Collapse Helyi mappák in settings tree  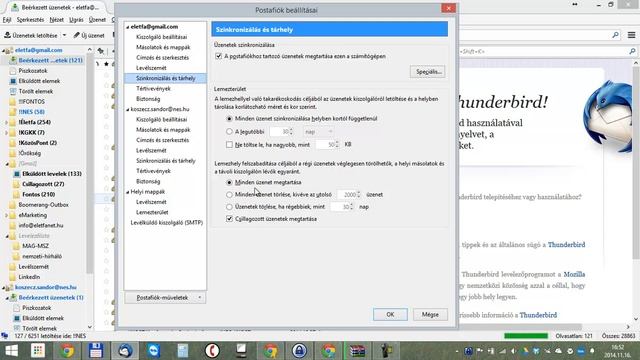128,192
